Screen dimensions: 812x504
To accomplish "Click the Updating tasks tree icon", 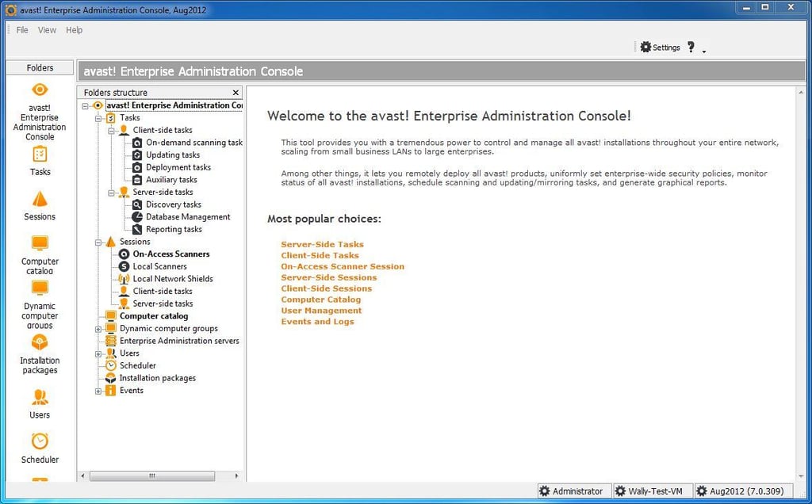I will [x=137, y=155].
